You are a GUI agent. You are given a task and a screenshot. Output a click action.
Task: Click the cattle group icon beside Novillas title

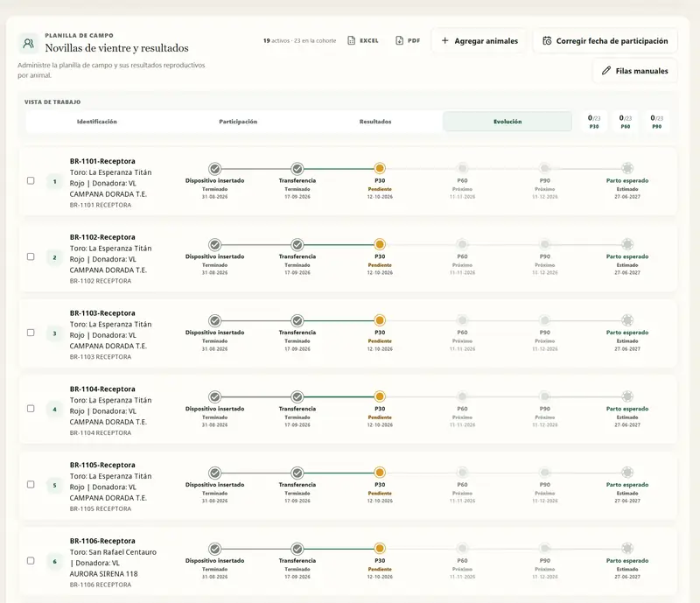tap(29, 44)
